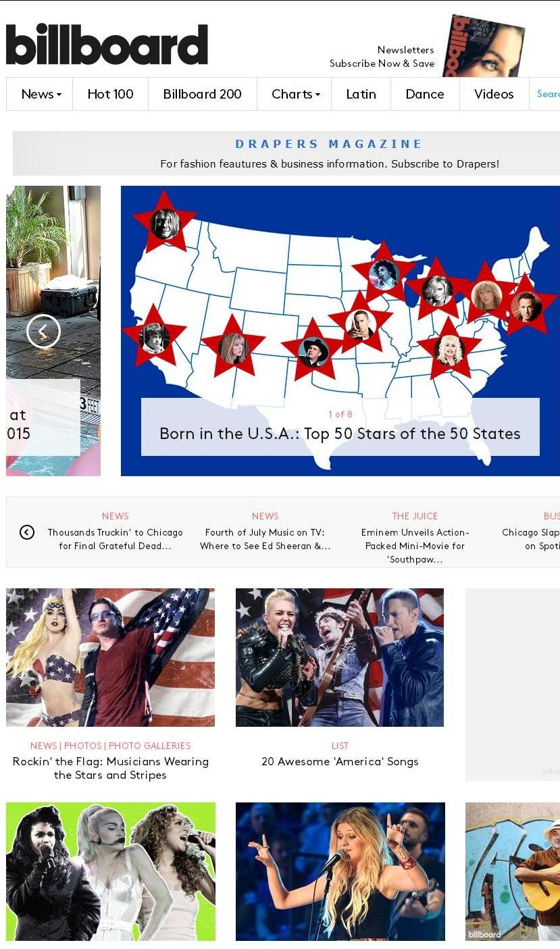Viewport: 560px width, 949px height.
Task: Open 20 Awesome 'America' Songs article
Action: (340, 761)
